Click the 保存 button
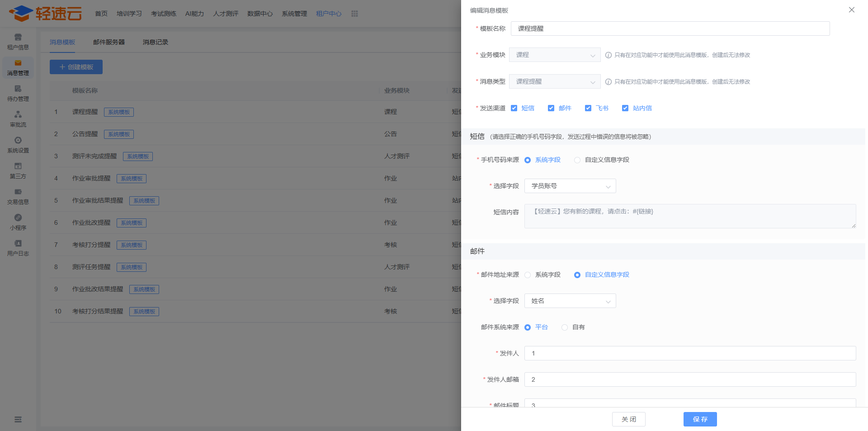This screenshot has height=431, width=868. 700,419
